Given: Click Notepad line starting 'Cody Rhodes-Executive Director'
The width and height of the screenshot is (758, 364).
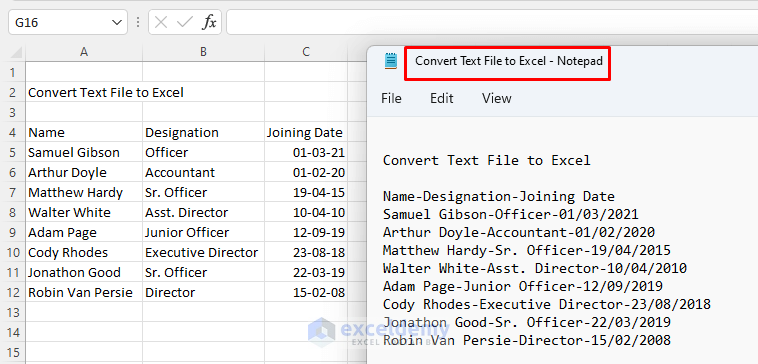Looking at the screenshot, I should (547, 305).
